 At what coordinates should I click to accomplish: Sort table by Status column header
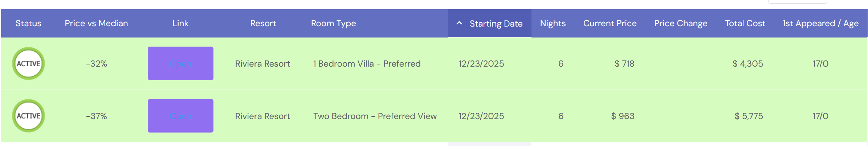[28, 23]
